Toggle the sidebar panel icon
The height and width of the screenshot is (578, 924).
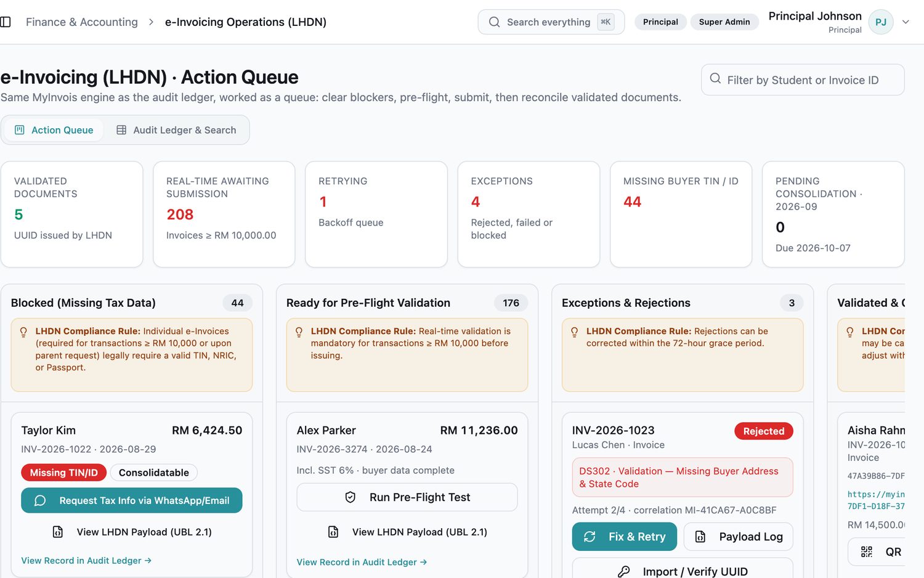(x=6, y=22)
